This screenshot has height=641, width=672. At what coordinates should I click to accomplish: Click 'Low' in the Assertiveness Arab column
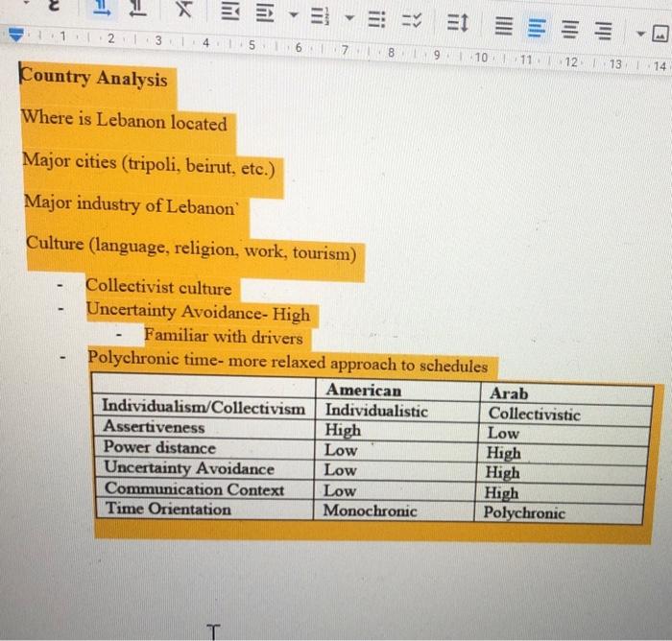point(504,433)
